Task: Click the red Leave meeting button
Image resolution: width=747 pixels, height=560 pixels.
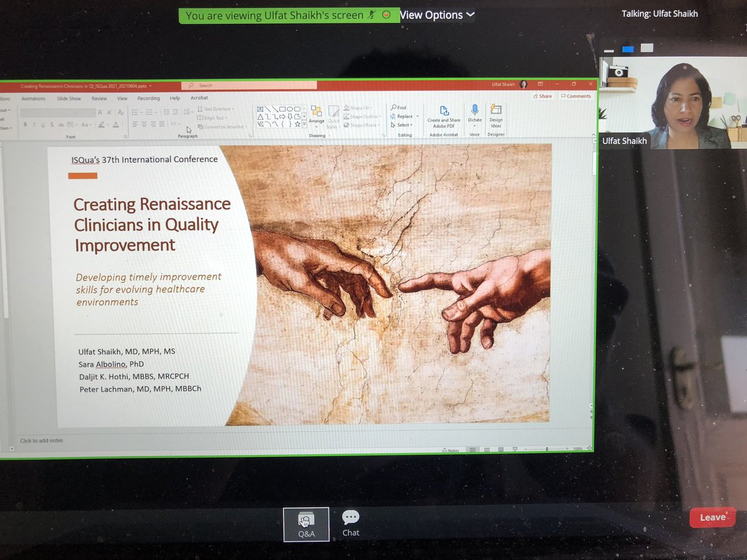Action: (x=713, y=517)
